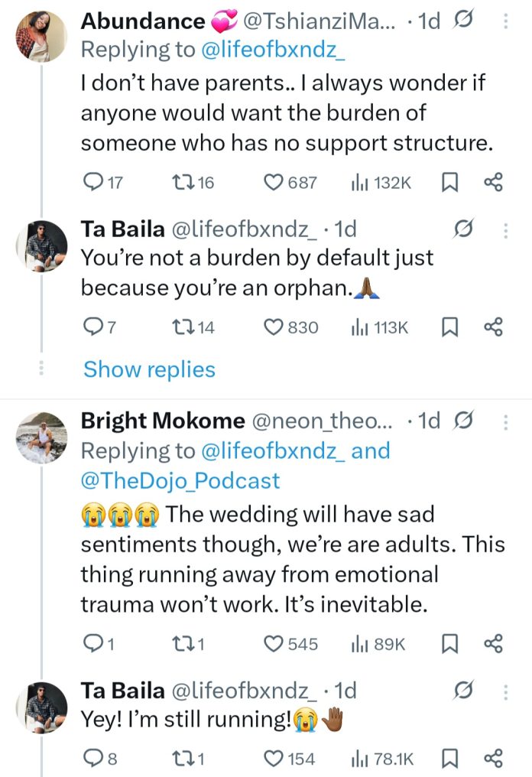Like Ta Baila's orphan reply with 830 likes
532x777 pixels.
pyautogui.click(x=274, y=327)
